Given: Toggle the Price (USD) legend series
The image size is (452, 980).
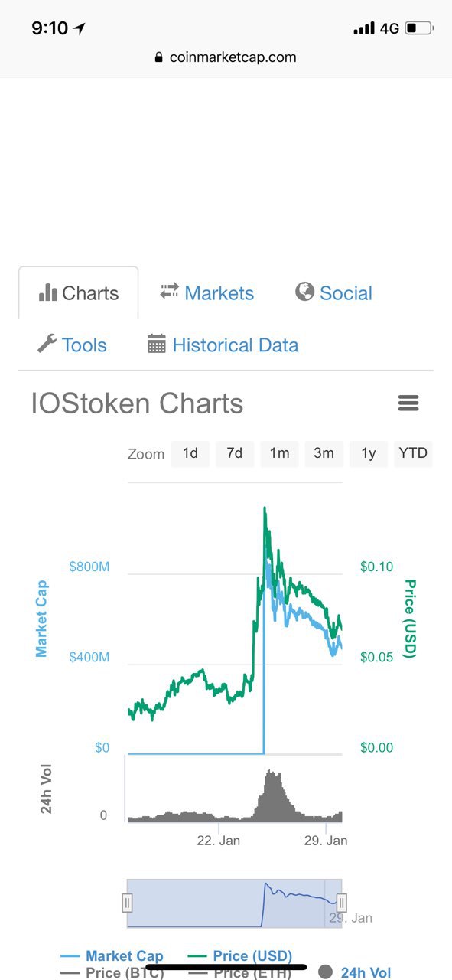Looking at the screenshot, I should [x=240, y=955].
